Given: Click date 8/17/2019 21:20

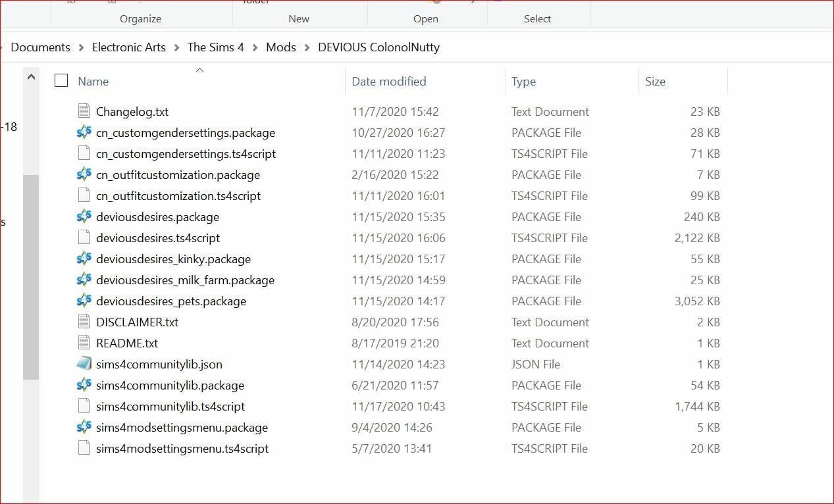Looking at the screenshot, I should point(395,343).
